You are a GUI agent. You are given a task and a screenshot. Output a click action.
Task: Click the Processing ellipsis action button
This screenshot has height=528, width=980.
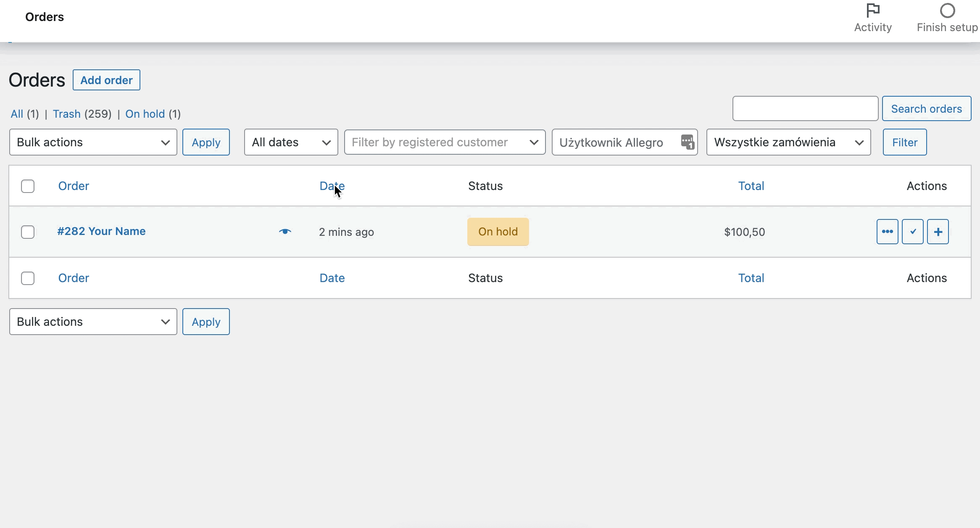click(887, 232)
